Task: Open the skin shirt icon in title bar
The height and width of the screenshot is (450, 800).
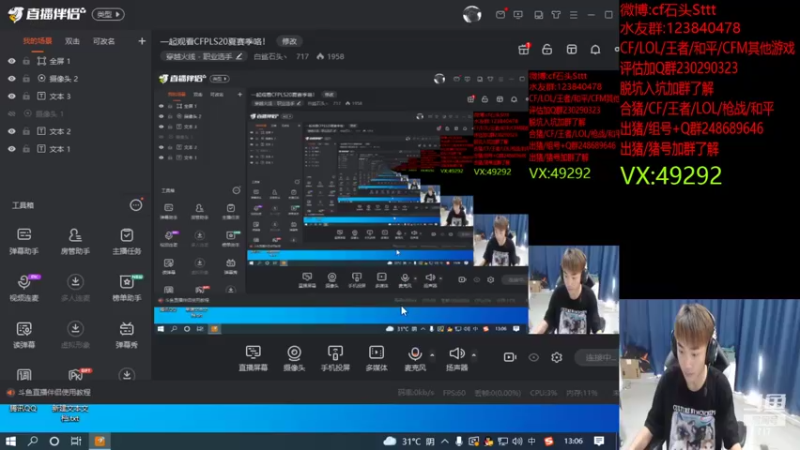Action: coord(556,15)
